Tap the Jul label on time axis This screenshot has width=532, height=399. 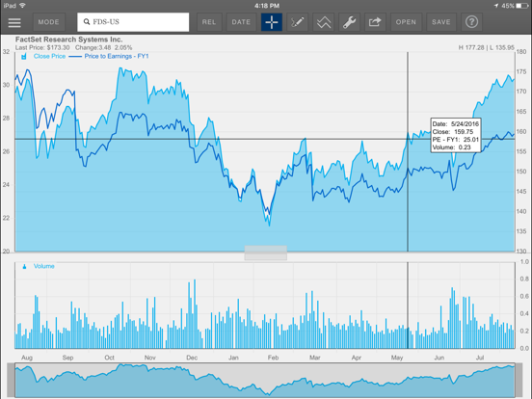480,358
